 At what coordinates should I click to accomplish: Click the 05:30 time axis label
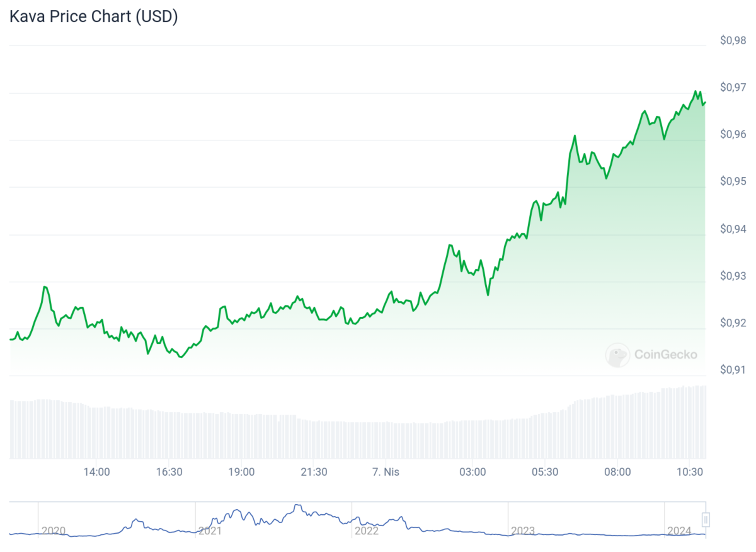coord(545,472)
